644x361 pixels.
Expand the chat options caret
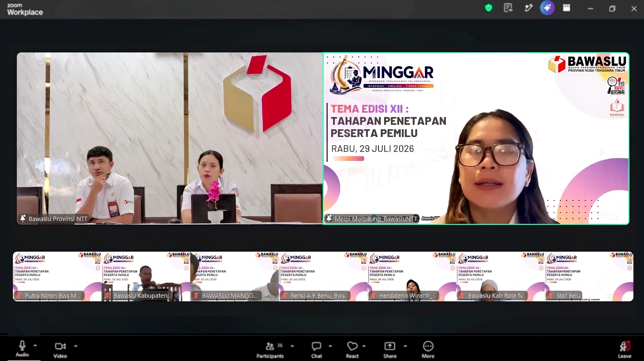pos(330,346)
